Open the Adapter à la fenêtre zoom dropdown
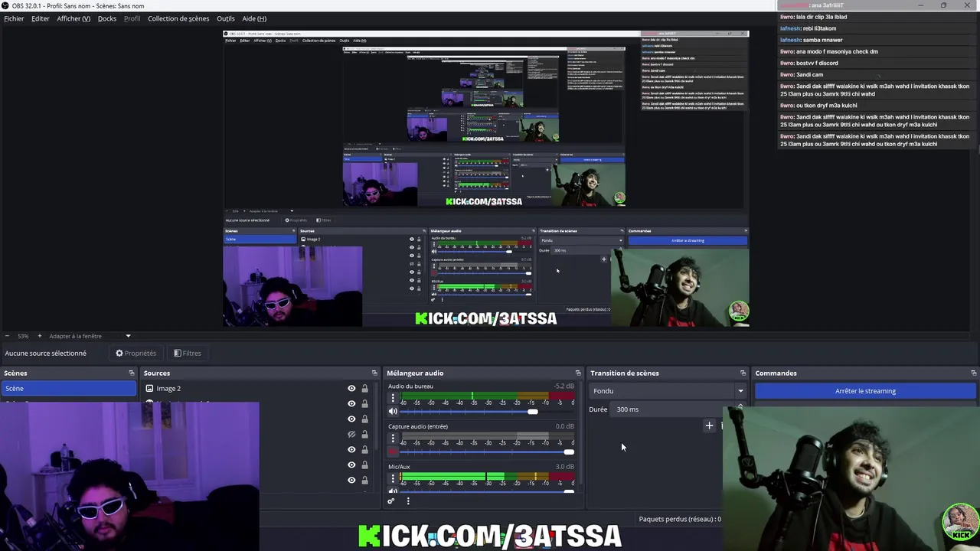The image size is (980, 551). click(x=128, y=336)
